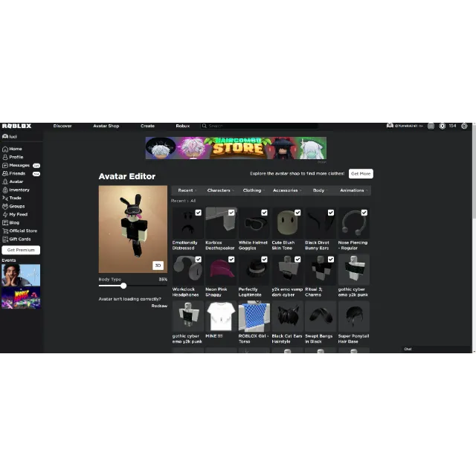Click the Roblox logo in header
Screen dimensions: 476x476
[16, 126]
